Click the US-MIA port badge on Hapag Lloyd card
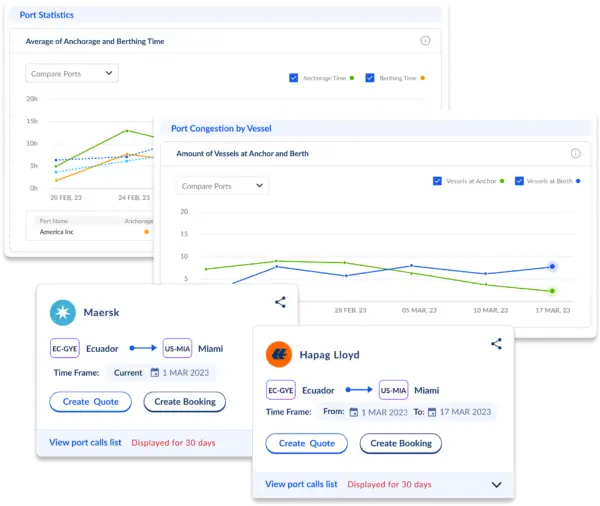The image size is (600, 506). point(393,390)
